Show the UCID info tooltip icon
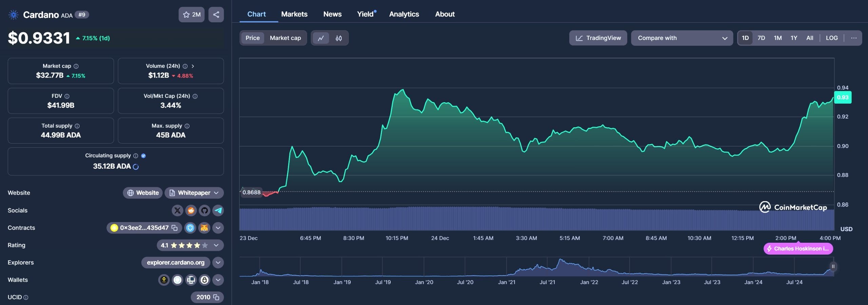 [26, 298]
